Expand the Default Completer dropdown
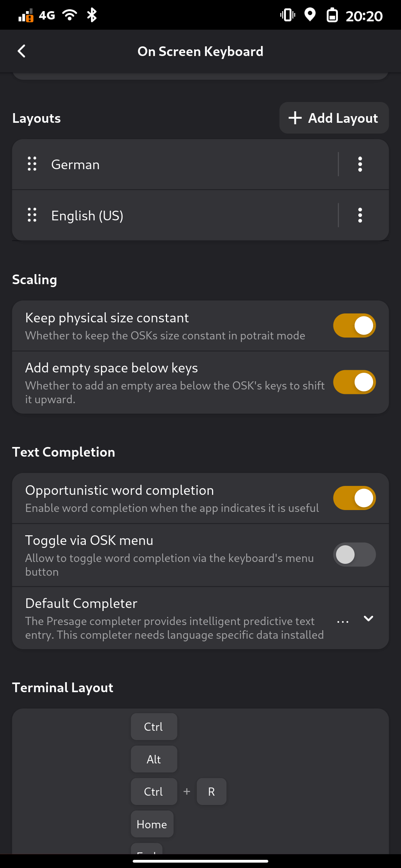401x868 pixels. point(368,618)
